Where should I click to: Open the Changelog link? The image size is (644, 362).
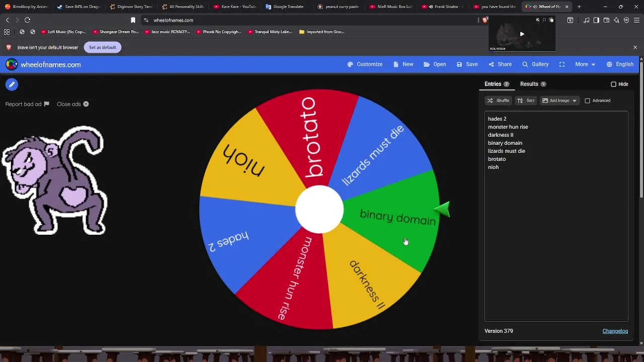click(615, 331)
